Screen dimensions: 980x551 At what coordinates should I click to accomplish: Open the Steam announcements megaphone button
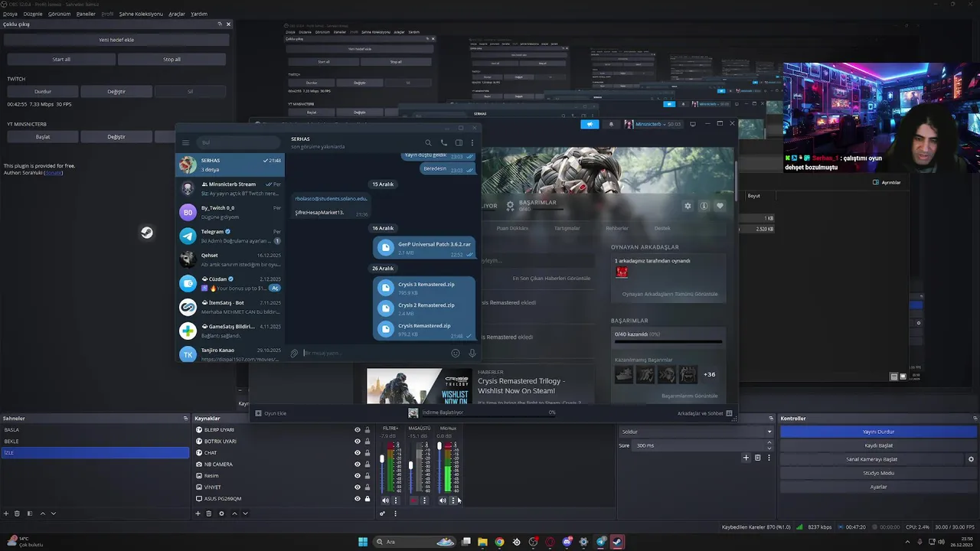click(590, 124)
